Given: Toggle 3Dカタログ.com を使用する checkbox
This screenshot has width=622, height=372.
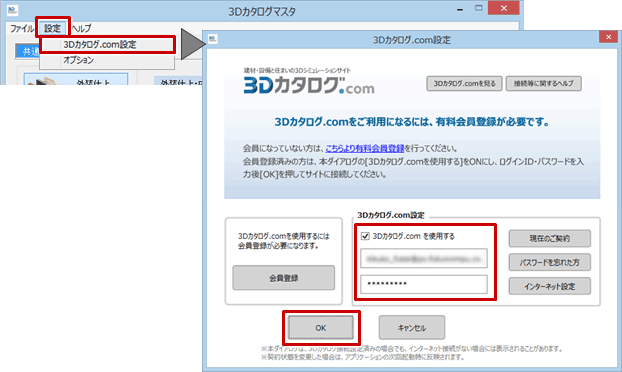Looking at the screenshot, I should coord(365,236).
